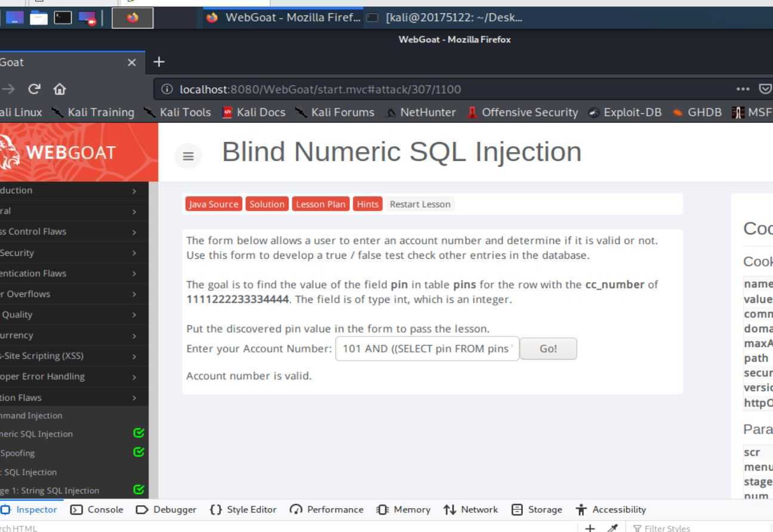Screen dimensions: 773x532
Task: Open the Stage 1: String SQL Injection lesson
Action: tap(50, 491)
